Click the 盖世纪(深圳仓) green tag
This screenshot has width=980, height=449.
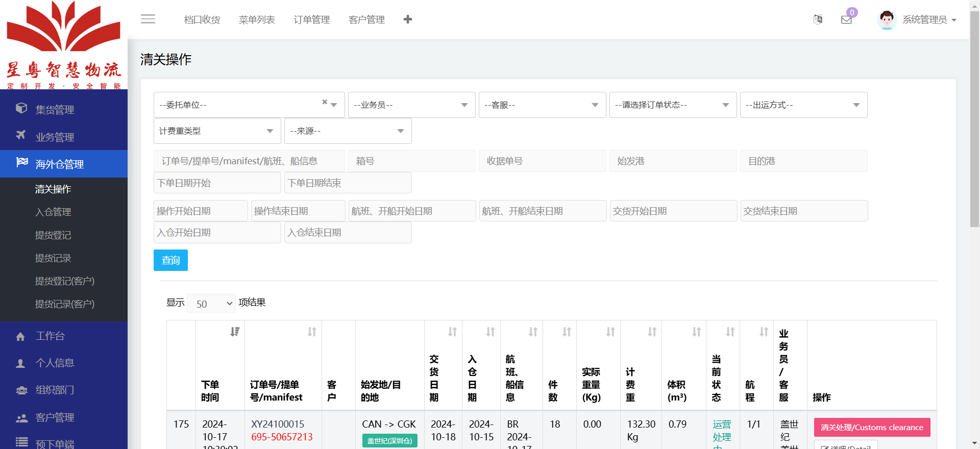pos(390,441)
